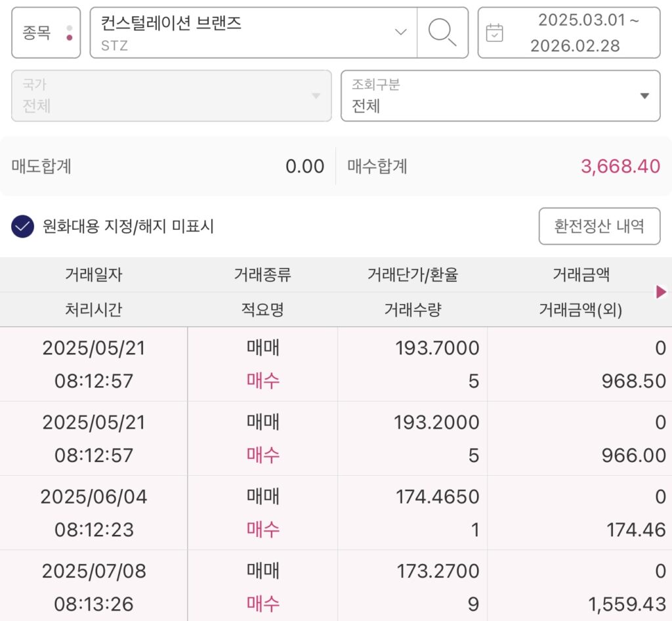672x621 pixels.
Task: Select trade price 174.4650 cell
Action: (x=437, y=497)
